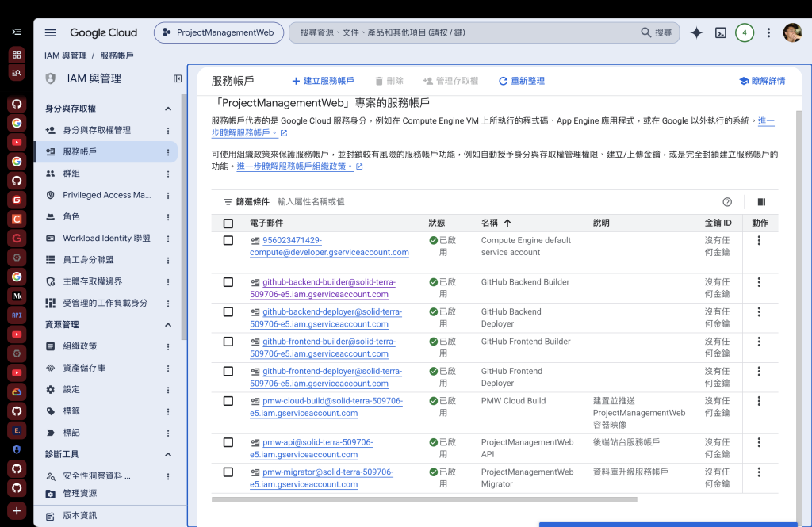Show filter help question mark
The image size is (812, 527).
point(727,202)
